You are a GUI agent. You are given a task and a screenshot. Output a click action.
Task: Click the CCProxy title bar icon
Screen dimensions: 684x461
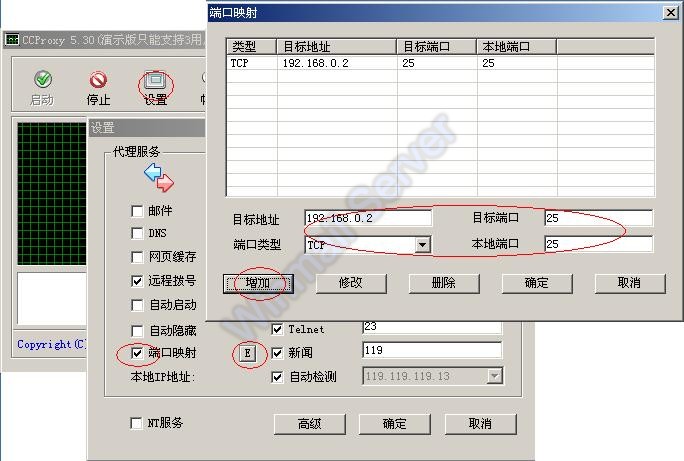tap(12, 39)
